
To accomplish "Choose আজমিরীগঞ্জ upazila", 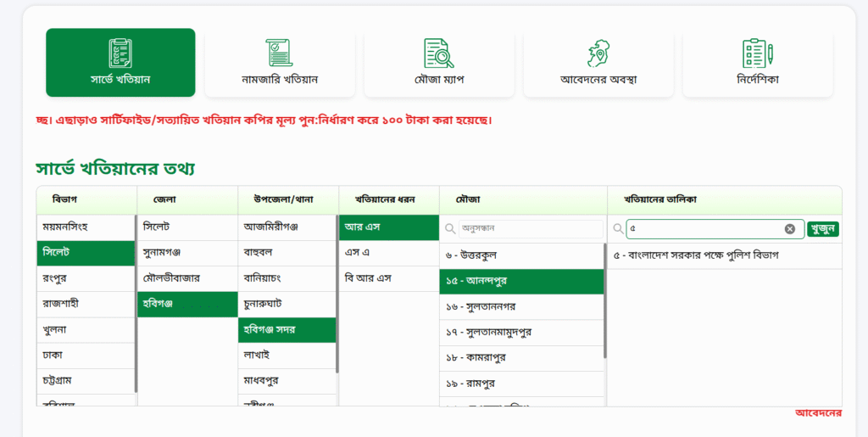I will point(287,227).
